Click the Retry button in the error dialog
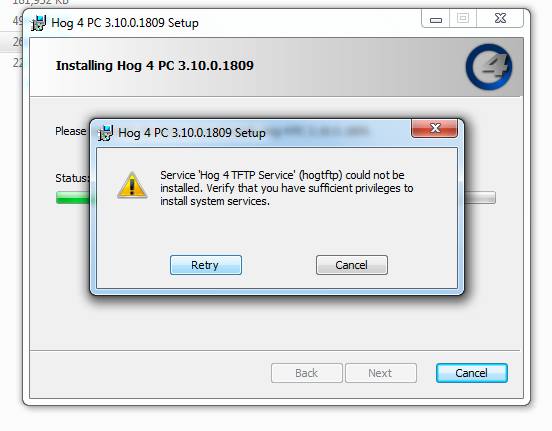 pyautogui.click(x=206, y=265)
